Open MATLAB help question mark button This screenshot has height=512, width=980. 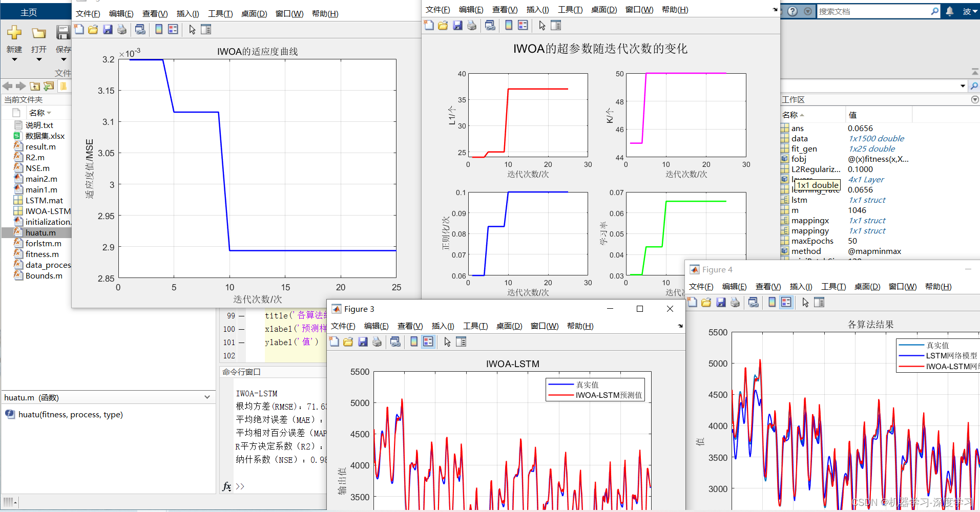point(793,11)
